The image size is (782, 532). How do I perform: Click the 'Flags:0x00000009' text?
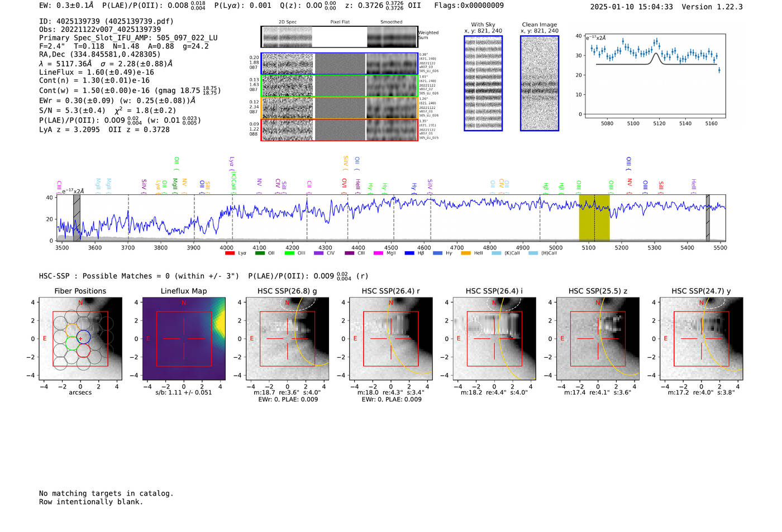[469, 6]
